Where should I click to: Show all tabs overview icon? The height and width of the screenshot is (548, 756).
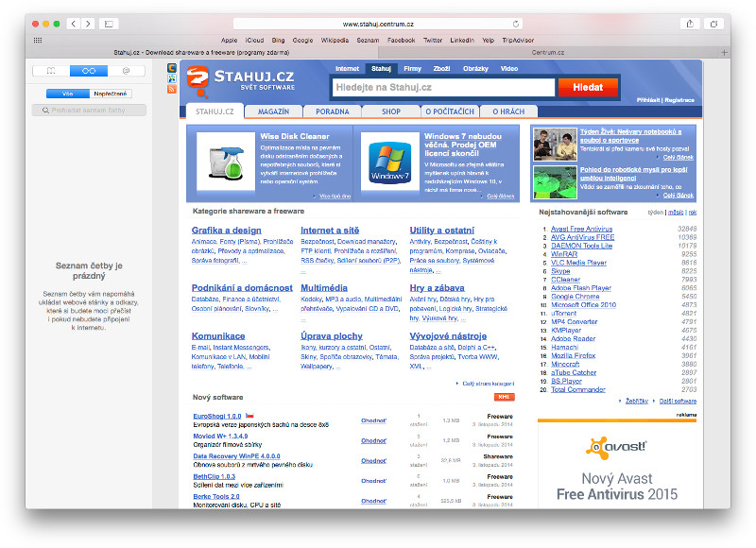coord(714,24)
